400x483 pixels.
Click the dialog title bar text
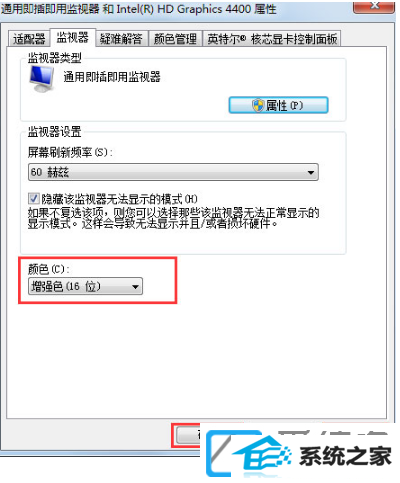point(138,9)
